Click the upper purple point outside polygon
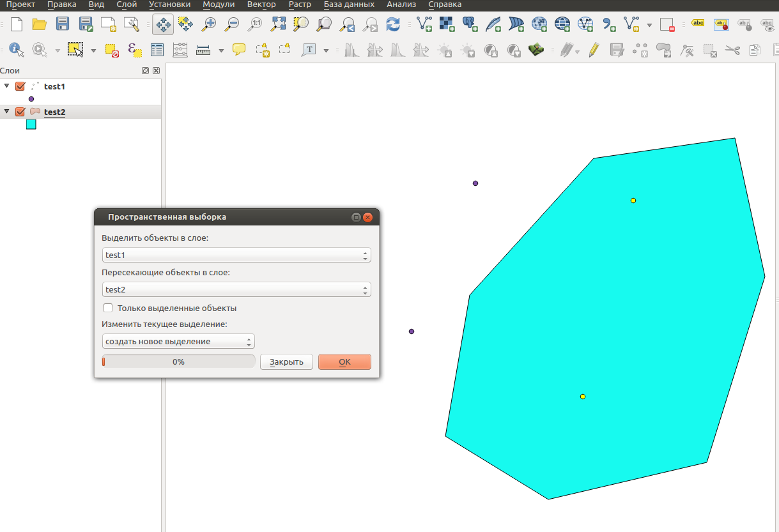779x532 pixels. pos(475,183)
